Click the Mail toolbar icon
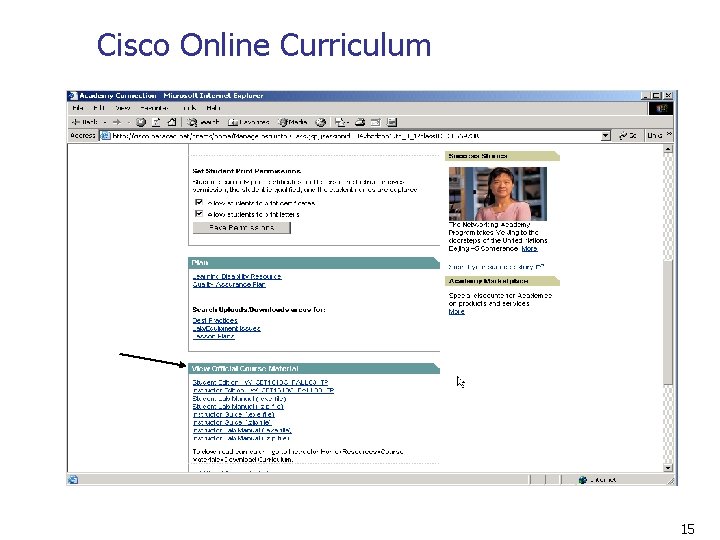The image size is (720, 540). tap(340, 122)
